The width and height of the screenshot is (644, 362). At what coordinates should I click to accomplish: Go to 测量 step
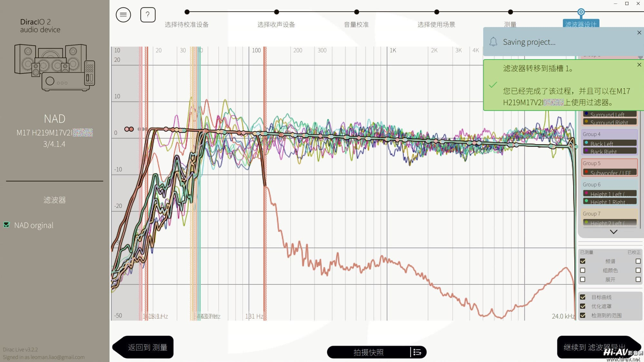point(510,24)
